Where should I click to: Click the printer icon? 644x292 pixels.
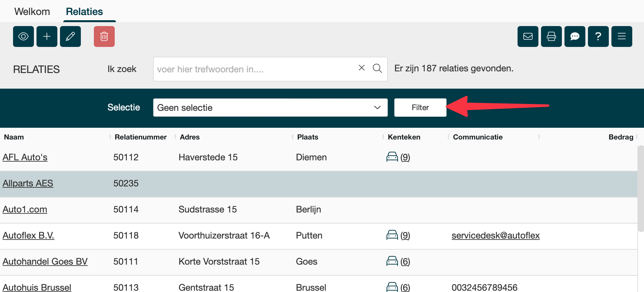pyautogui.click(x=551, y=36)
